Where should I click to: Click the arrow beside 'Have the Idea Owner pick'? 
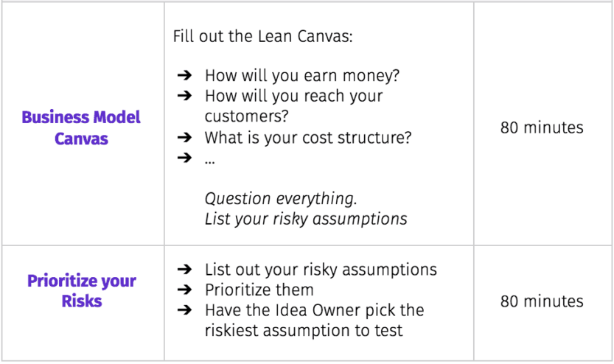point(184,310)
